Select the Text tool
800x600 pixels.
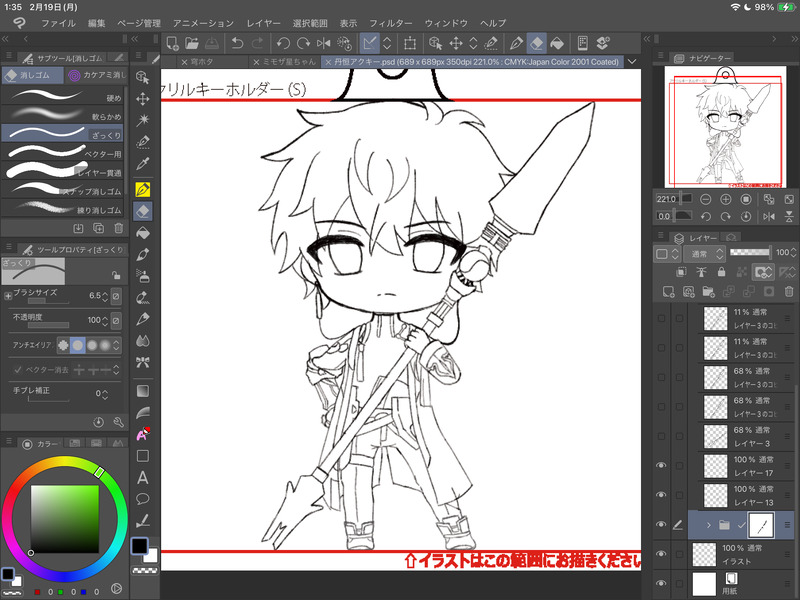point(143,478)
